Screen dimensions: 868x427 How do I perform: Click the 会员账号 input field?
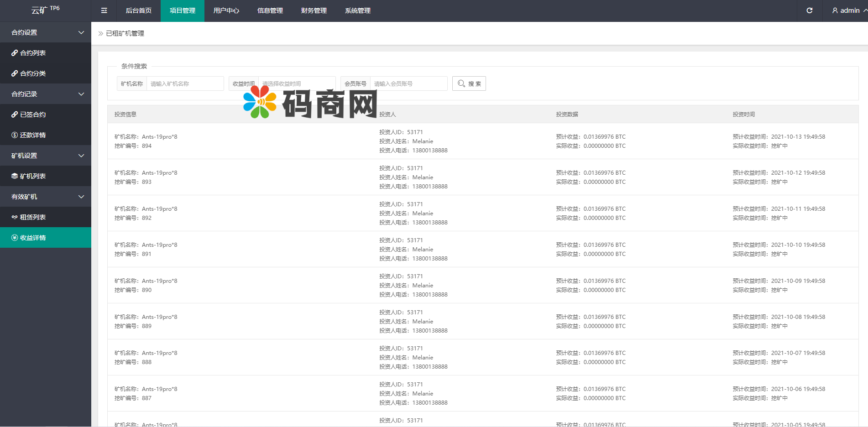[408, 83]
